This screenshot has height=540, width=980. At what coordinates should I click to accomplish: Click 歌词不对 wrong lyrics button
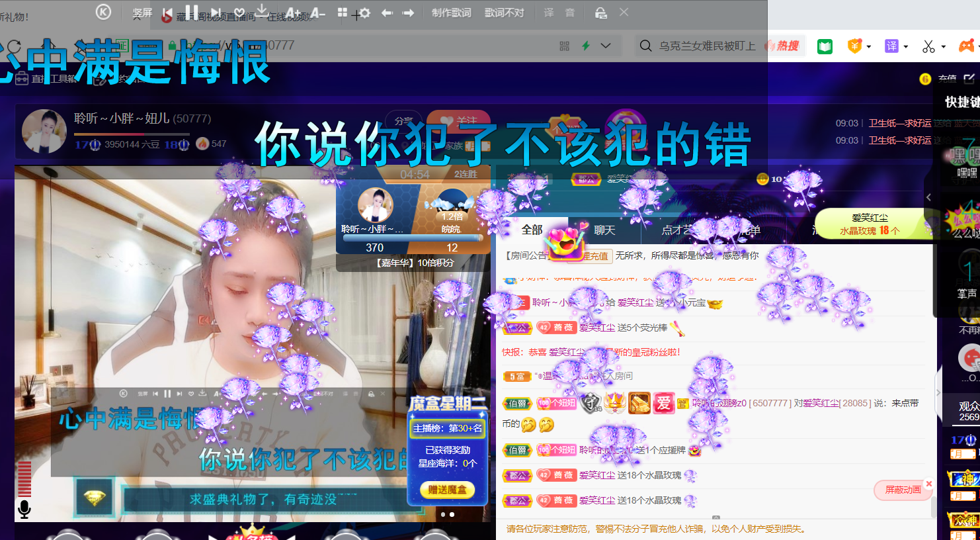click(505, 13)
